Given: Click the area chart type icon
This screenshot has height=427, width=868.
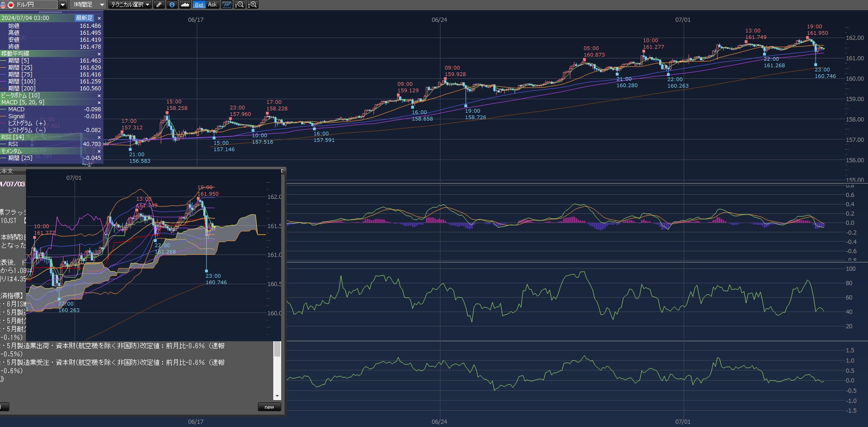Looking at the screenshot, I should (x=185, y=5).
